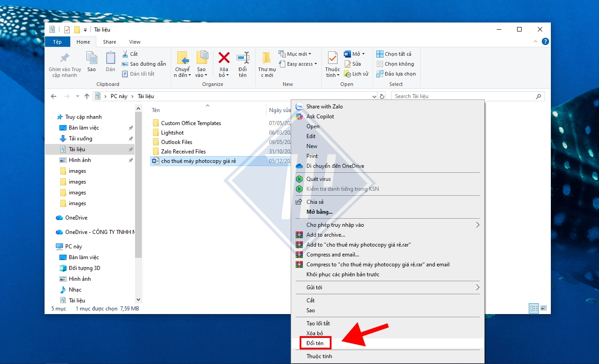599x364 pixels.
Task: Click the back navigation arrow
Action: click(54, 96)
